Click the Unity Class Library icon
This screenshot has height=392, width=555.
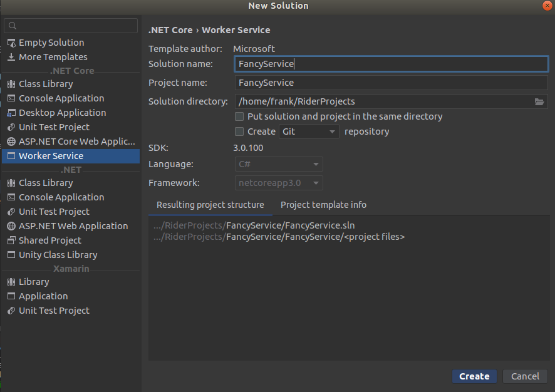[11, 255]
